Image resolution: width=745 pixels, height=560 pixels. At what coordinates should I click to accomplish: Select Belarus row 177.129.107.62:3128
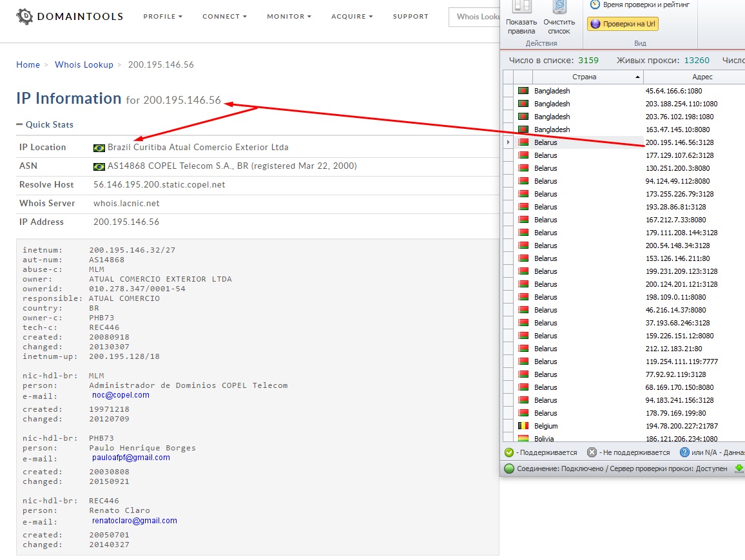tap(624, 155)
